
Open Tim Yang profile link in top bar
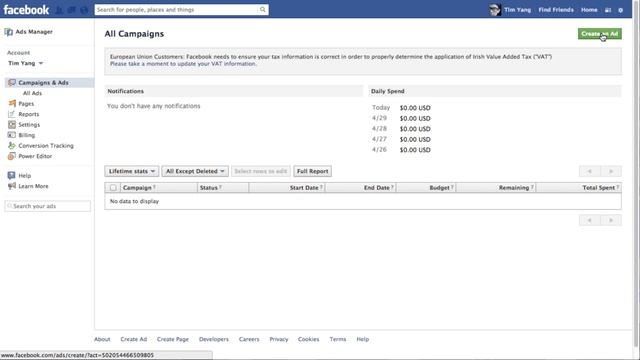(517, 10)
